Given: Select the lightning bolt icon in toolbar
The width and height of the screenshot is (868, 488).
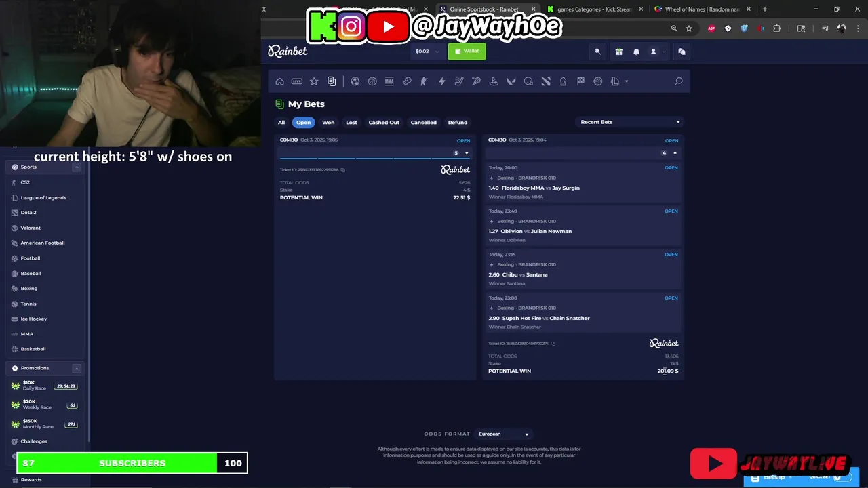Looking at the screenshot, I should (441, 81).
